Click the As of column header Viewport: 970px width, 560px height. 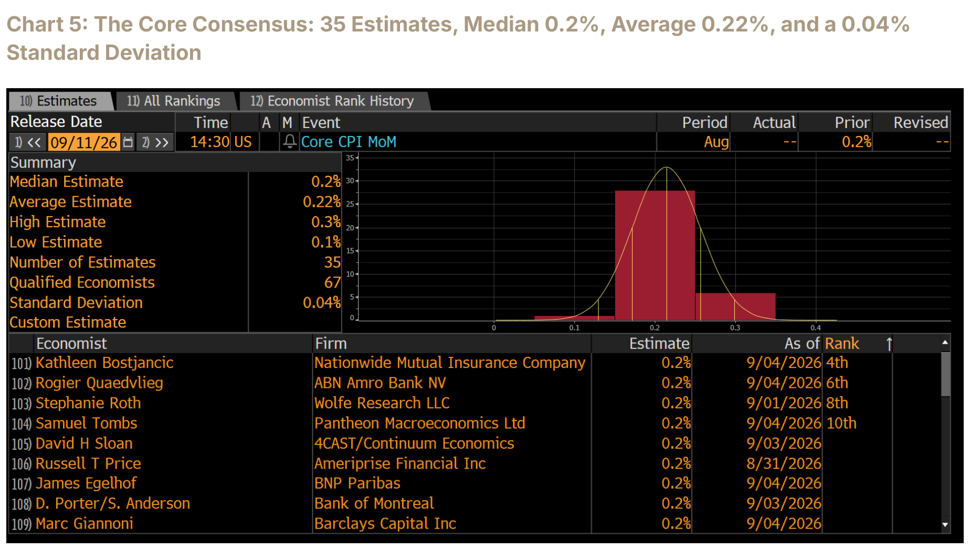[x=802, y=343]
